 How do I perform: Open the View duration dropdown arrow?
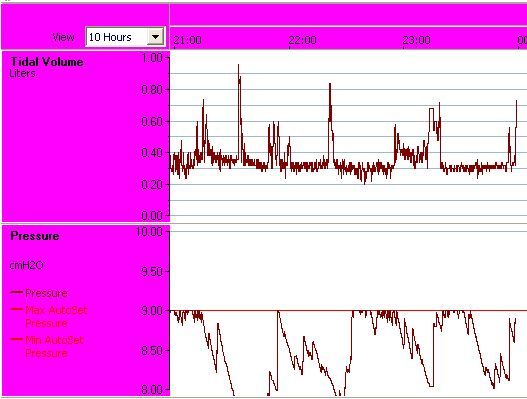155,37
